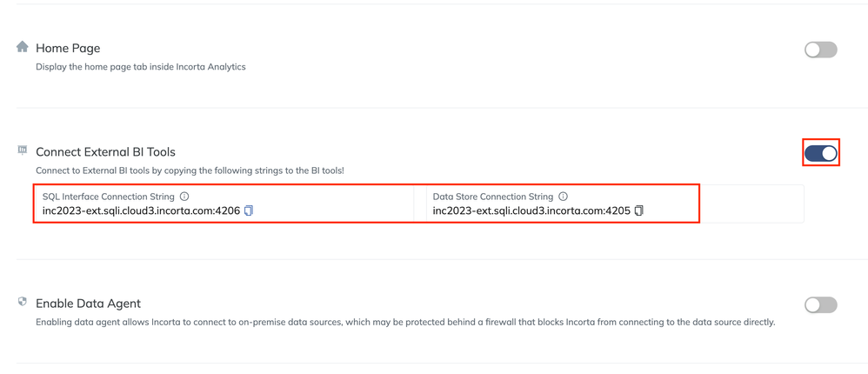Click the Connect External BI Tools heading

coord(105,152)
